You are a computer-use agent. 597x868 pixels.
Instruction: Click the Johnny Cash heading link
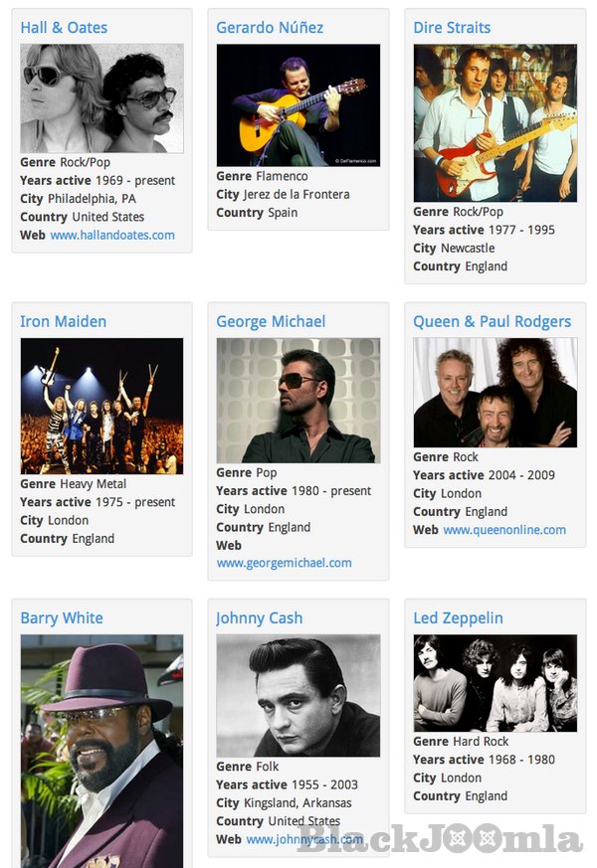tap(260, 618)
